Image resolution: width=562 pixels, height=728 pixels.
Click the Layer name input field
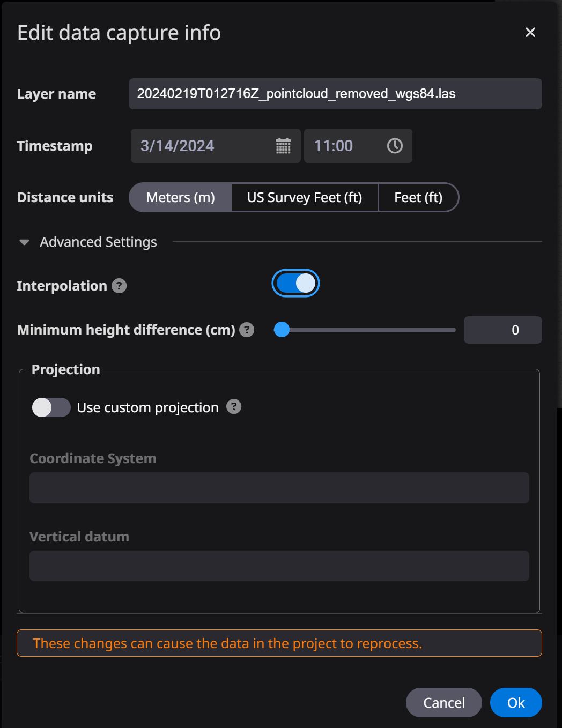click(x=335, y=94)
